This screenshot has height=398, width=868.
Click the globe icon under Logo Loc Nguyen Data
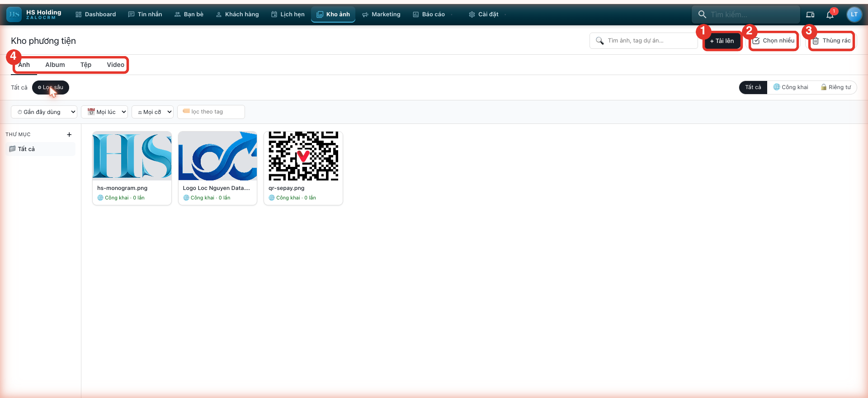pos(186,198)
